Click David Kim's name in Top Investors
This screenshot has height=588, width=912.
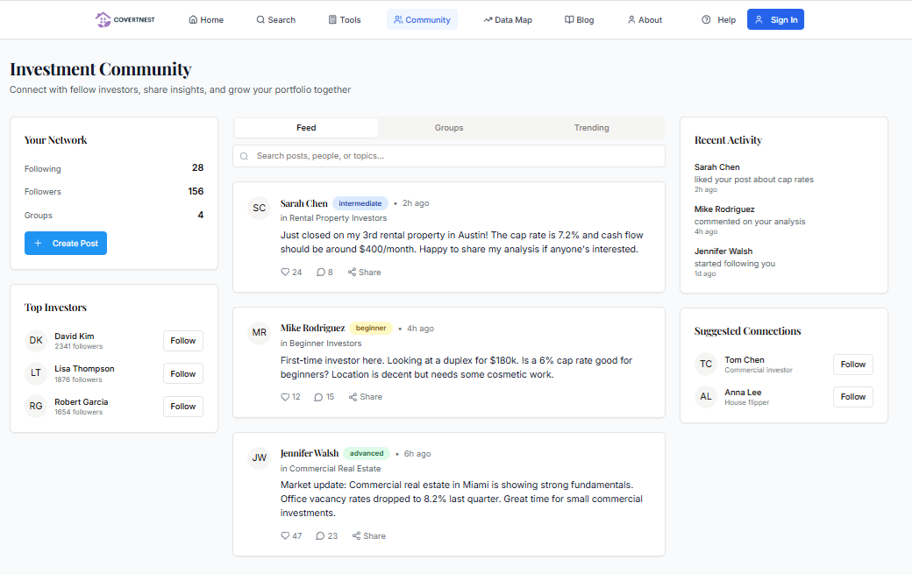point(75,337)
